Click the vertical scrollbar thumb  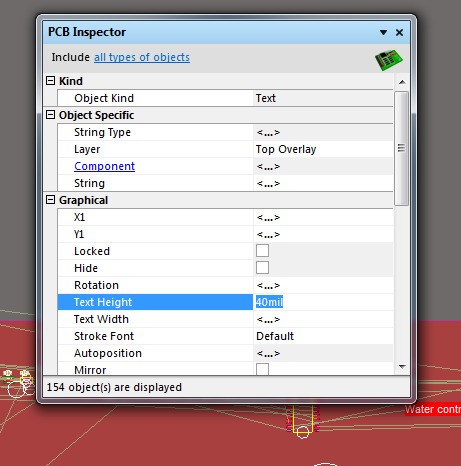coord(402,149)
